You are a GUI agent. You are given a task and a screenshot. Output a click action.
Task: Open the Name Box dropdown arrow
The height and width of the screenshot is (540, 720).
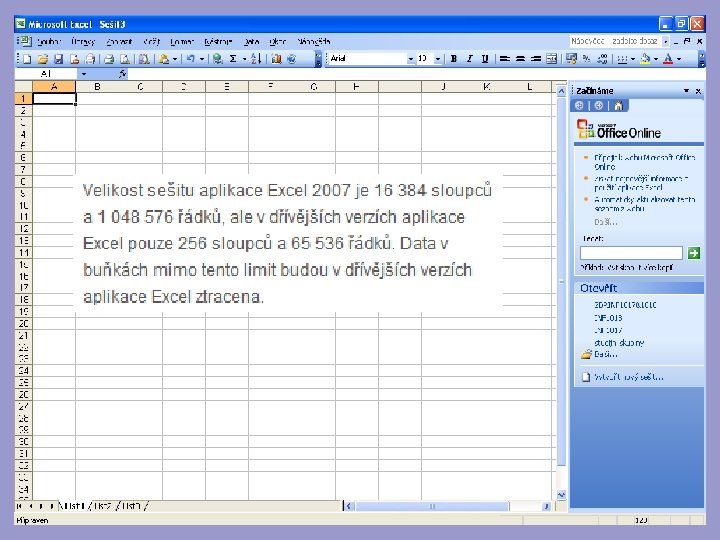click(x=84, y=73)
